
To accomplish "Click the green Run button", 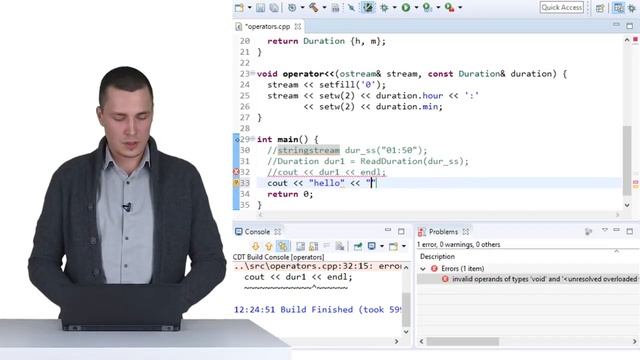I will point(406,7).
